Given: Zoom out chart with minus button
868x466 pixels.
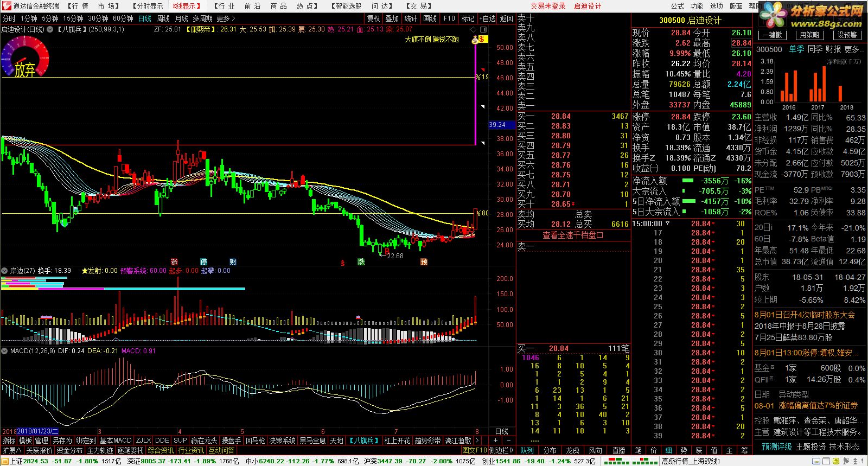Looking at the screenshot, I should click(508, 441).
